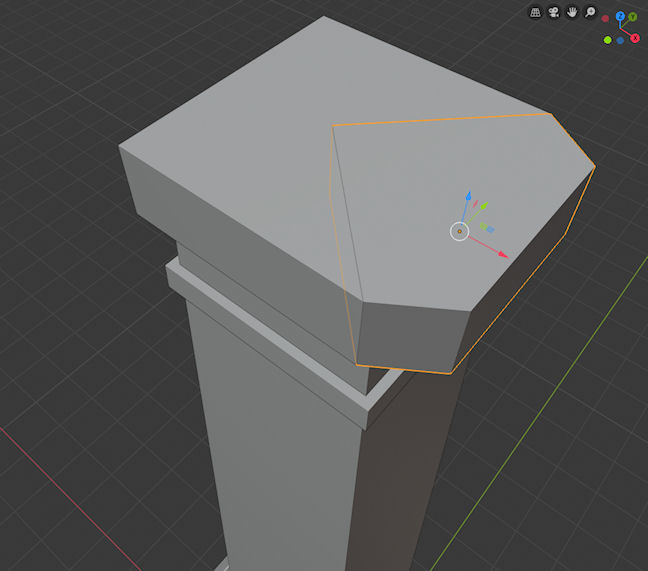
Task: Toggle perspective/orthographic view with grid icon
Action: [535, 12]
